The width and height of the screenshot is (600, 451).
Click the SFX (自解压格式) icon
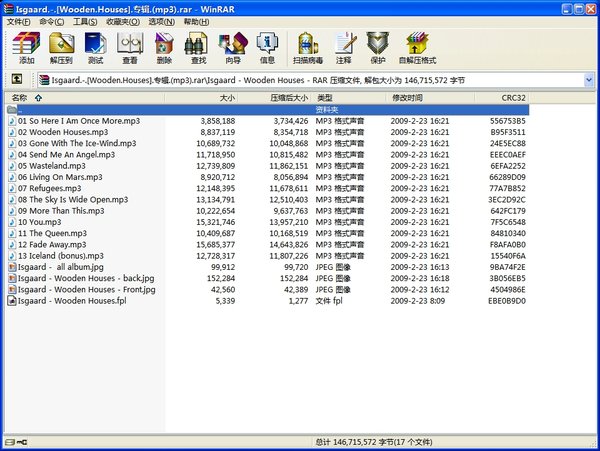click(x=417, y=48)
